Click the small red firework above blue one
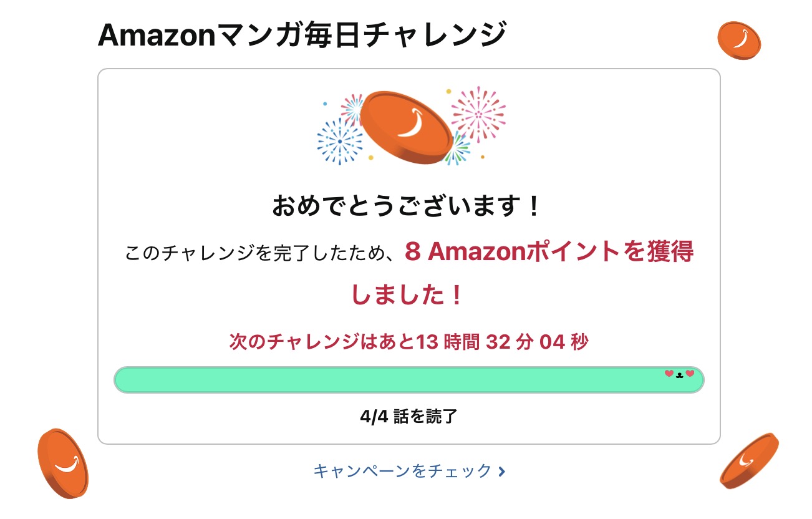Viewport: 812px width, 519px height. click(353, 109)
